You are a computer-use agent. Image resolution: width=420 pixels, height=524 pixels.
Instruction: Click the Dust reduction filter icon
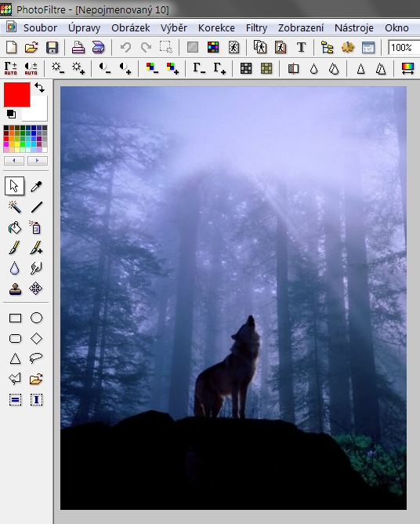[x=293, y=68]
